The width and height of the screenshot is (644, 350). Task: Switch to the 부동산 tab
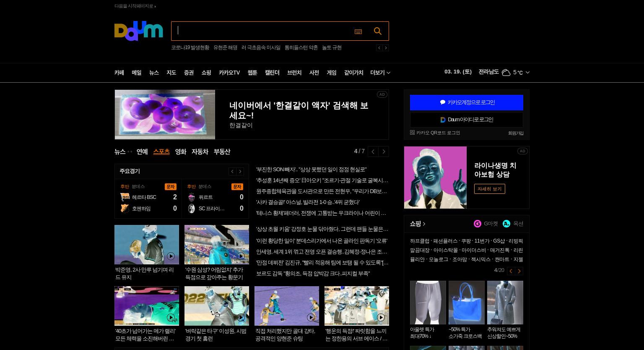pos(222,151)
